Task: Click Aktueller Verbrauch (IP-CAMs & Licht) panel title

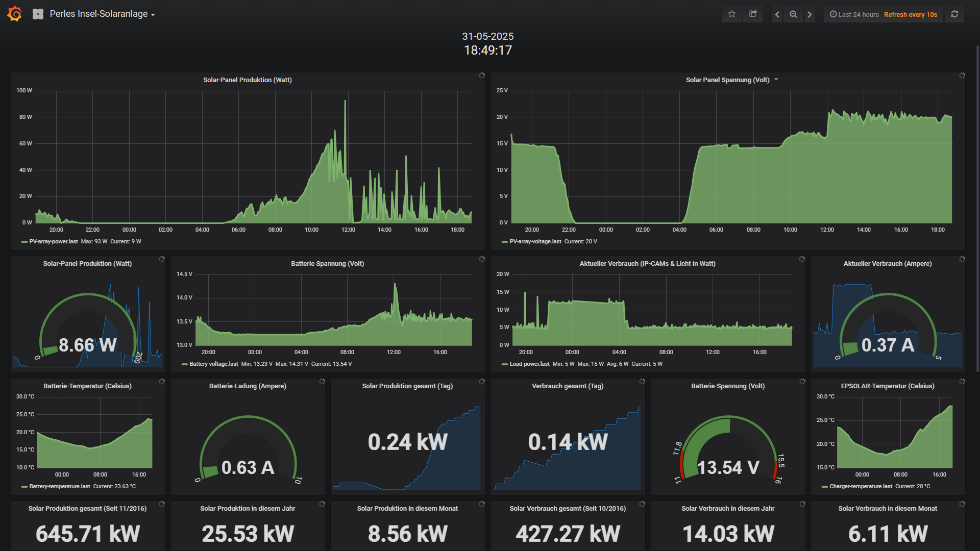Action: tap(647, 264)
